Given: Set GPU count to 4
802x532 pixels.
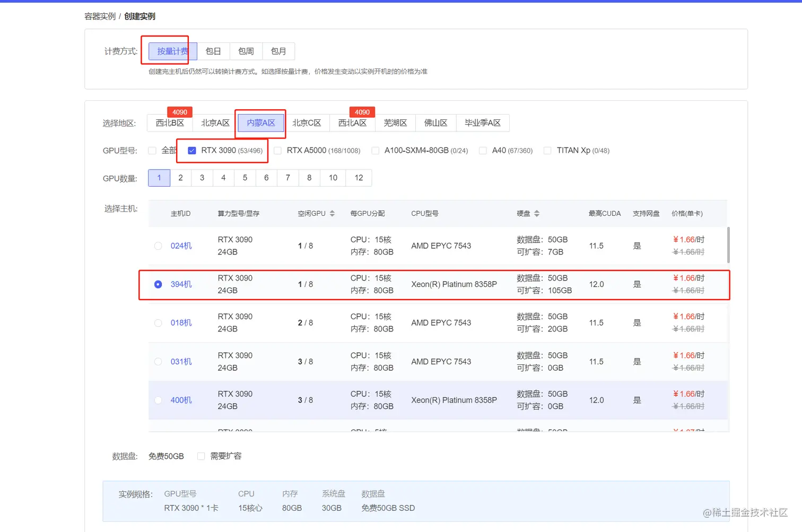Looking at the screenshot, I should (x=223, y=178).
